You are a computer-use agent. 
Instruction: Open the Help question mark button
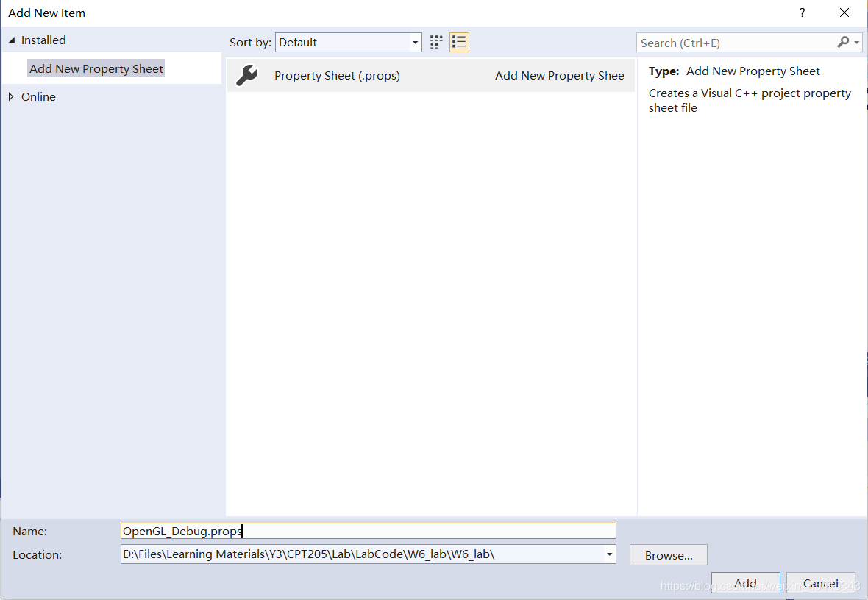(802, 13)
